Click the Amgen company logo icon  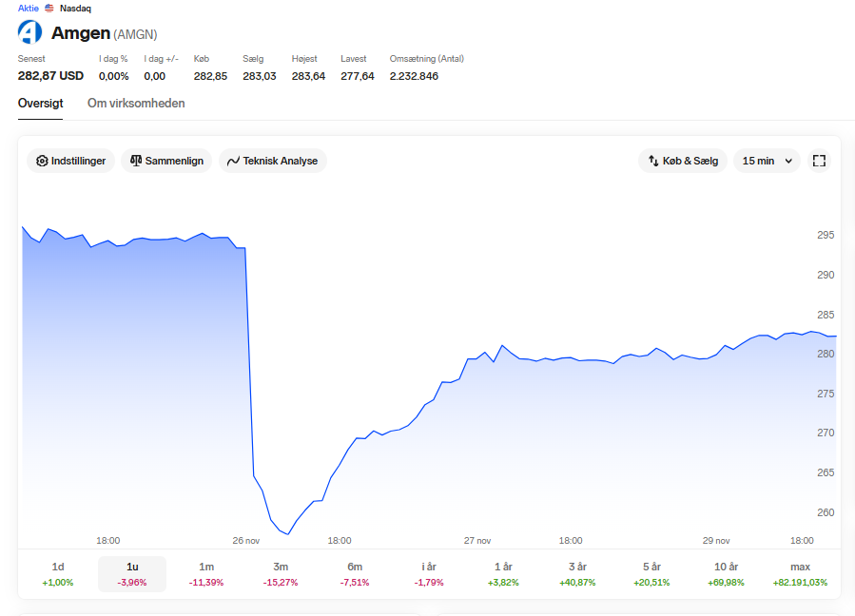pos(30,32)
